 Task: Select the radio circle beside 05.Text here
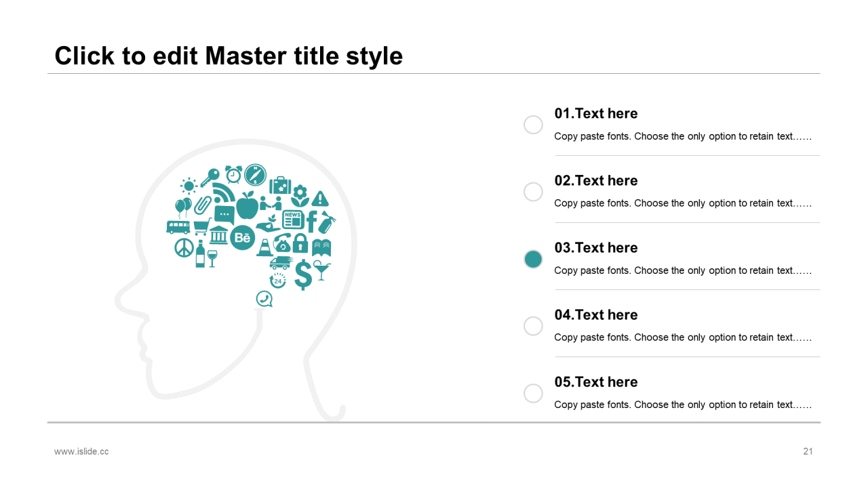534,393
